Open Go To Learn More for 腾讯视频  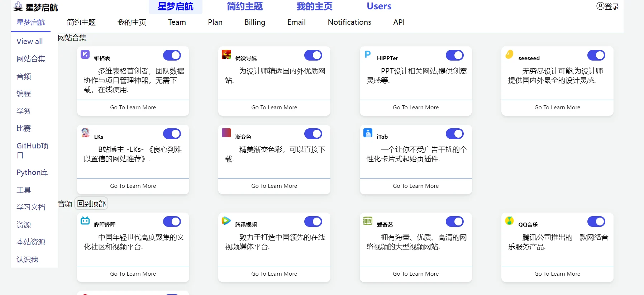pyautogui.click(x=274, y=274)
